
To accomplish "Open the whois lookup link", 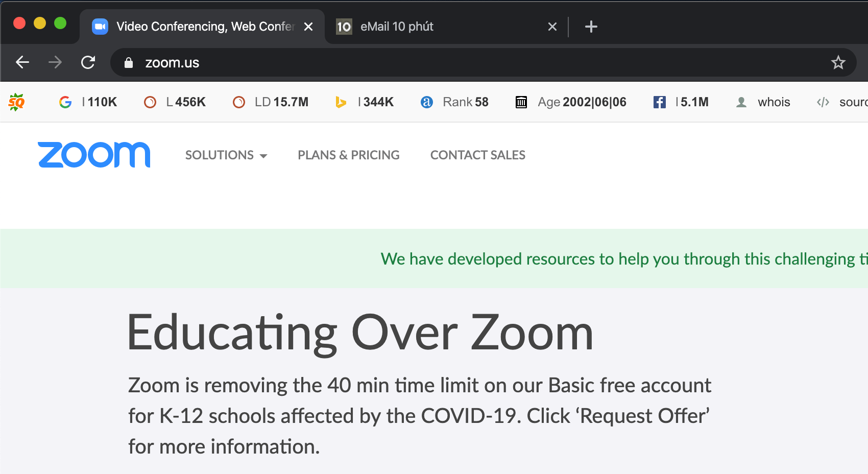I will tap(763, 102).
